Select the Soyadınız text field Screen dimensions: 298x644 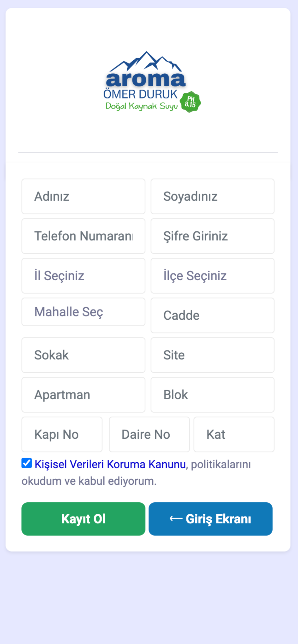pyautogui.click(x=212, y=196)
